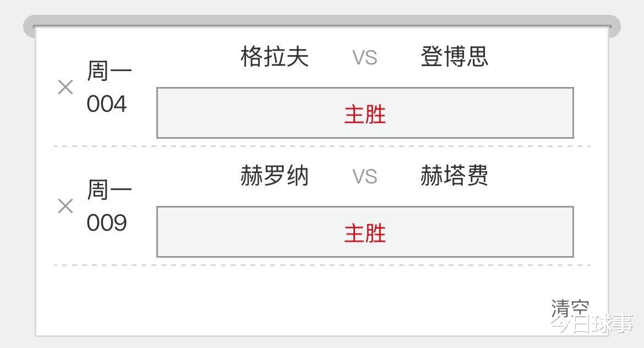The height and width of the screenshot is (348, 644).
Task: Click VS between 赫罗纳 and 赫塔费
Action: click(x=364, y=177)
